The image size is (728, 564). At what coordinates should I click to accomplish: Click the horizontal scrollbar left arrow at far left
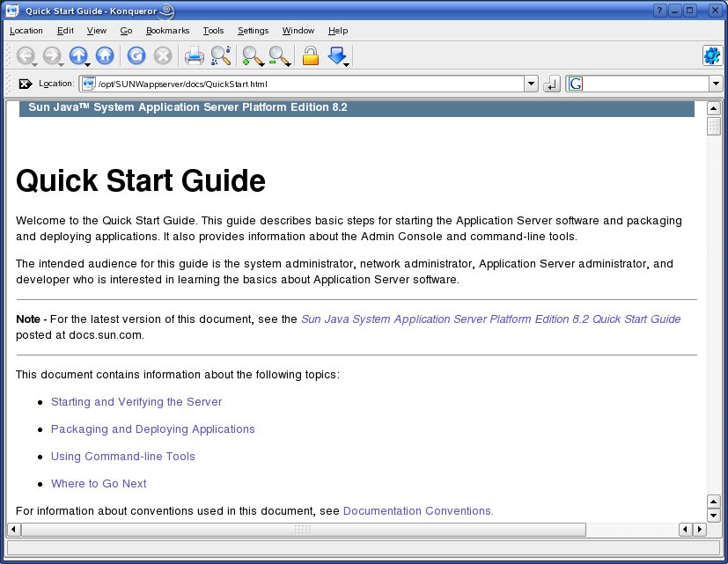13,529
